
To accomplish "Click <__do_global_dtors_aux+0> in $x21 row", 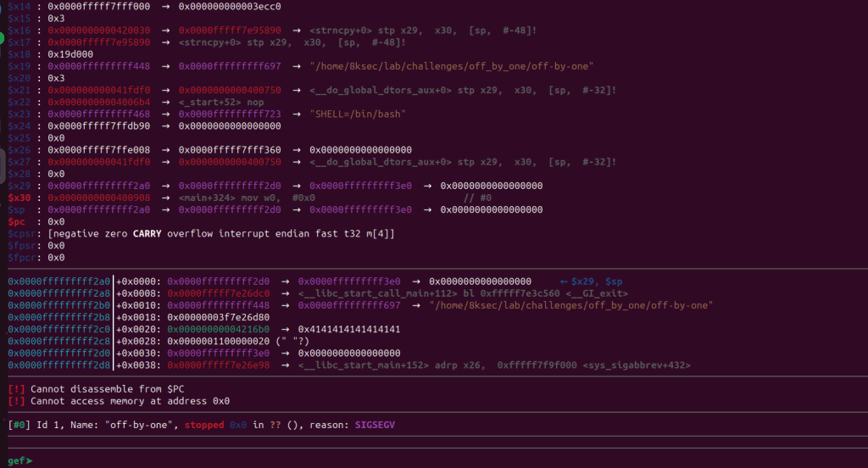I will pyautogui.click(x=381, y=90).
